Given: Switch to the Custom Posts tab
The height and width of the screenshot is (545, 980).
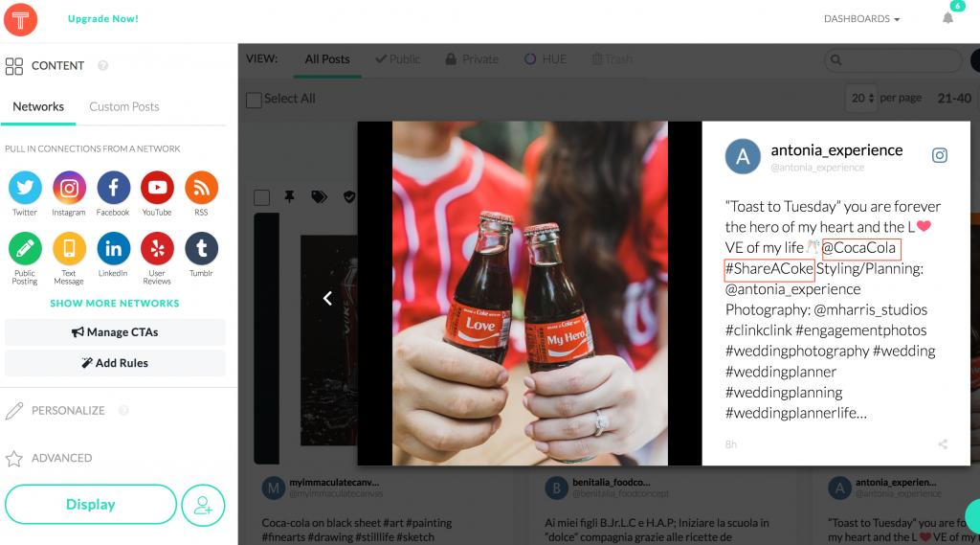Looking at the screenshot, I should pos(124,106).
